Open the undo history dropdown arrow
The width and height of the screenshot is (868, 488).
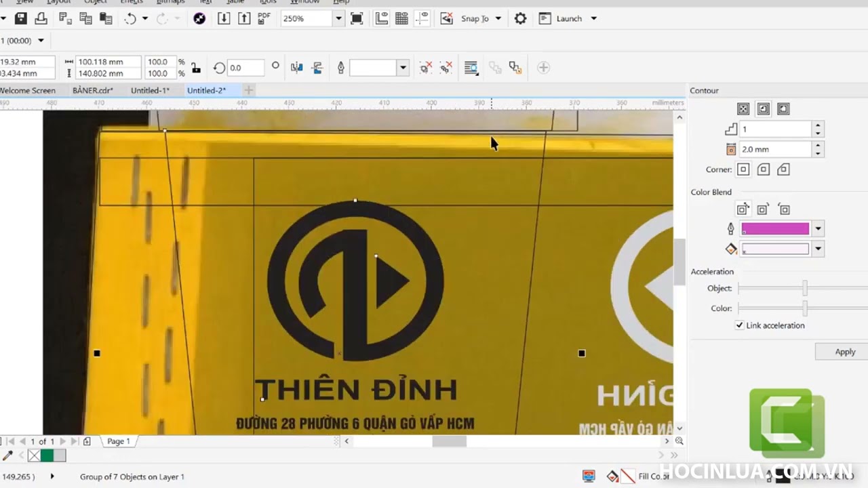point(144,19)
